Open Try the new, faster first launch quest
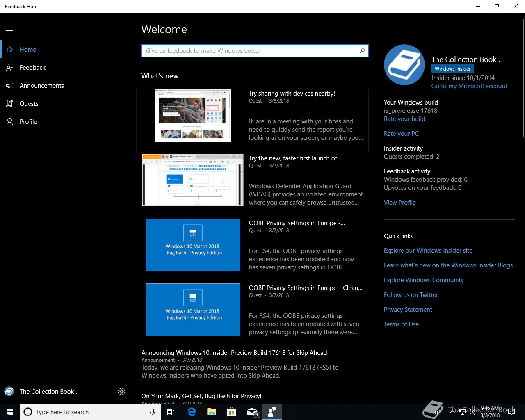525x420 pixels. point(295,158)
